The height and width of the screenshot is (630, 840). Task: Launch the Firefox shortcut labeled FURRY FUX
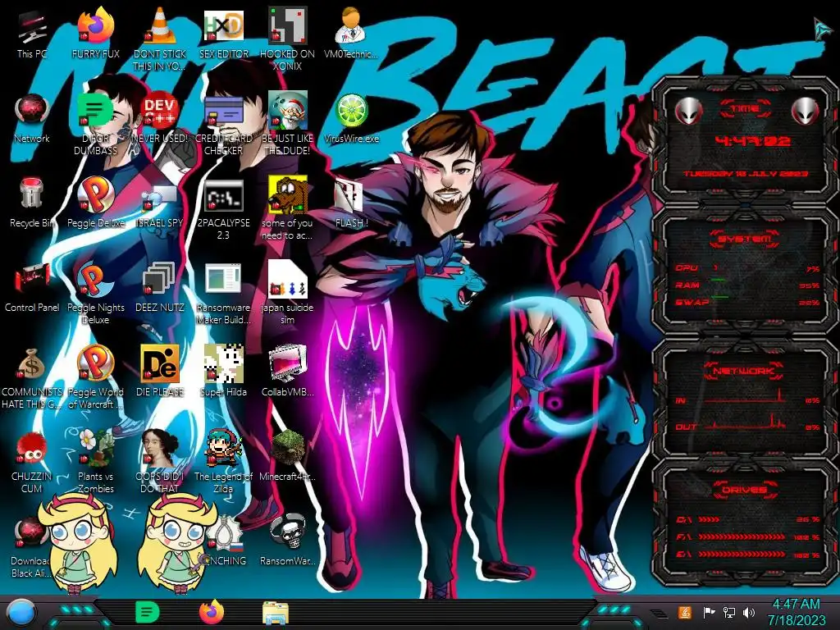pyautogui.click(x=96, y=33)
